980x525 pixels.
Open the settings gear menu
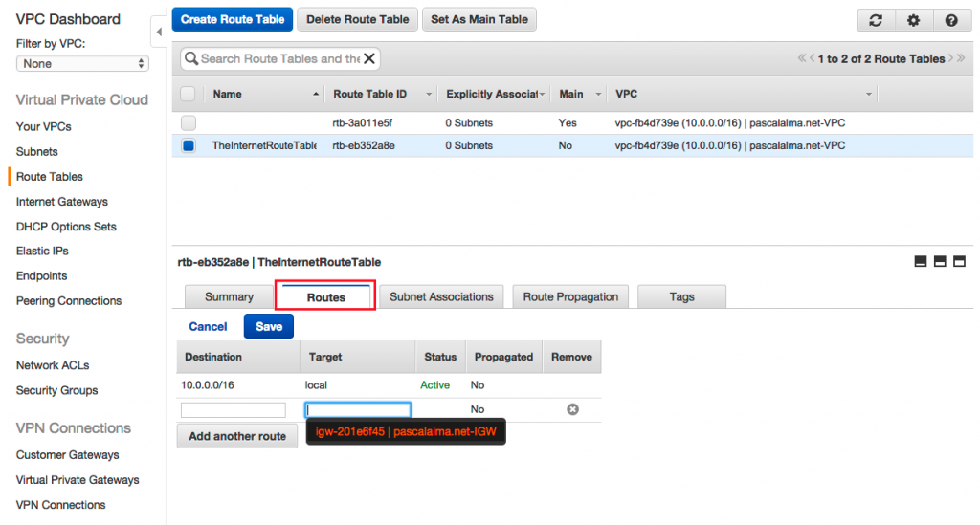(913, 20)
